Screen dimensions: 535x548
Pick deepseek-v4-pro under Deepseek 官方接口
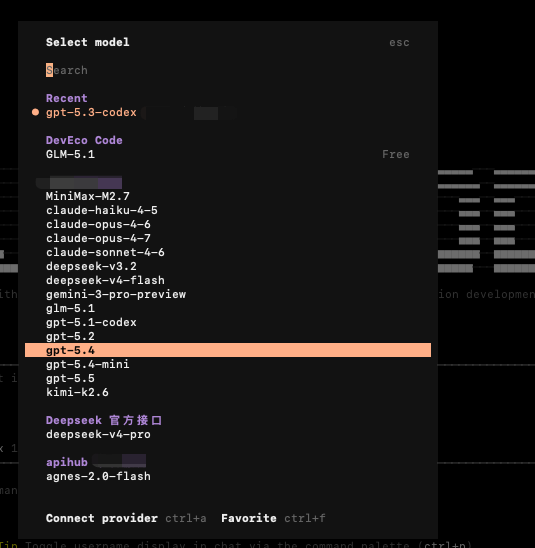pos(98,434)
